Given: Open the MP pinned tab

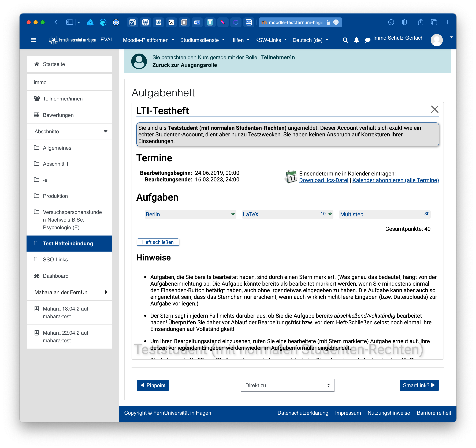Looking at the screenshot, I should click(197, 22).
